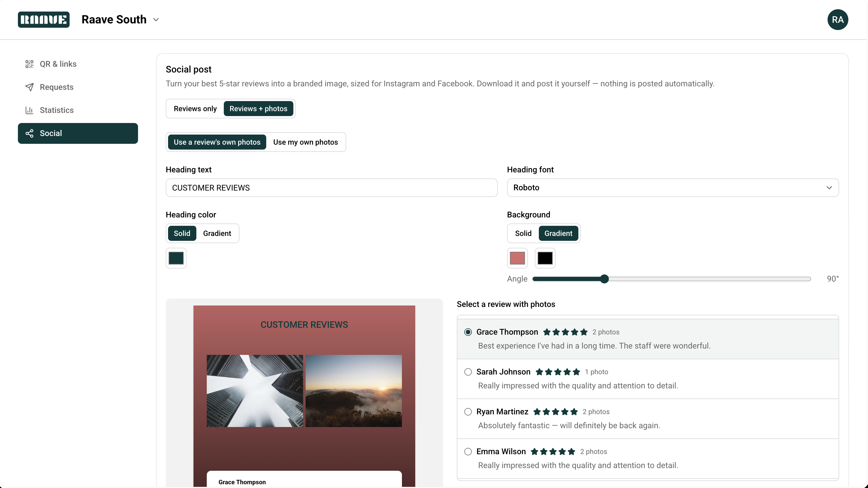
Task: Click the Raave logo
Action: pos(44,20)
